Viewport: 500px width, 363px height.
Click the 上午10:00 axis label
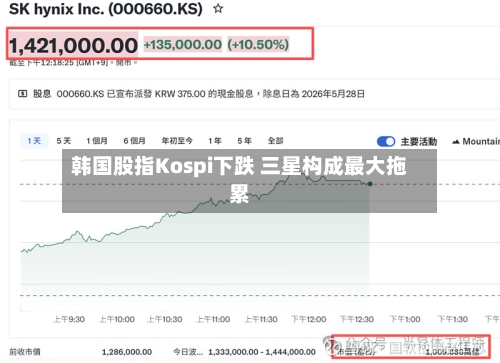[117, 319]
